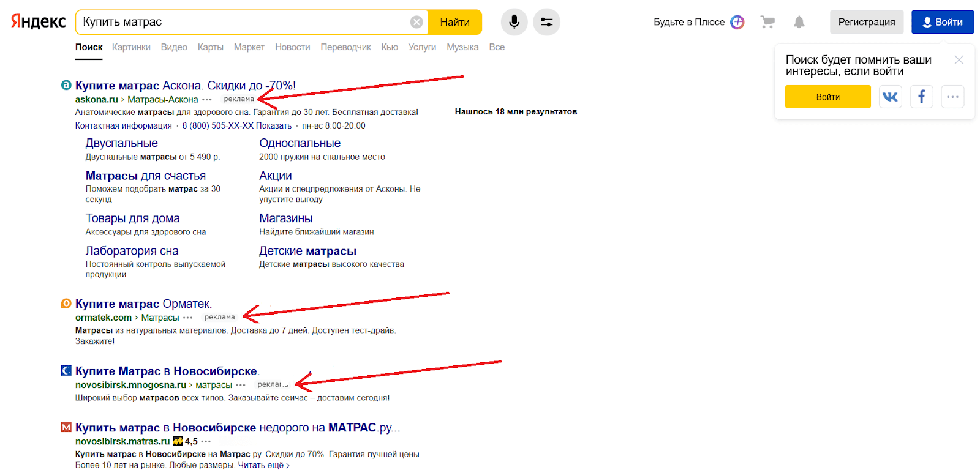This screenshot has width=980, height=470.
Task: Switch to the Картинки tab
Action: point(131,47)
